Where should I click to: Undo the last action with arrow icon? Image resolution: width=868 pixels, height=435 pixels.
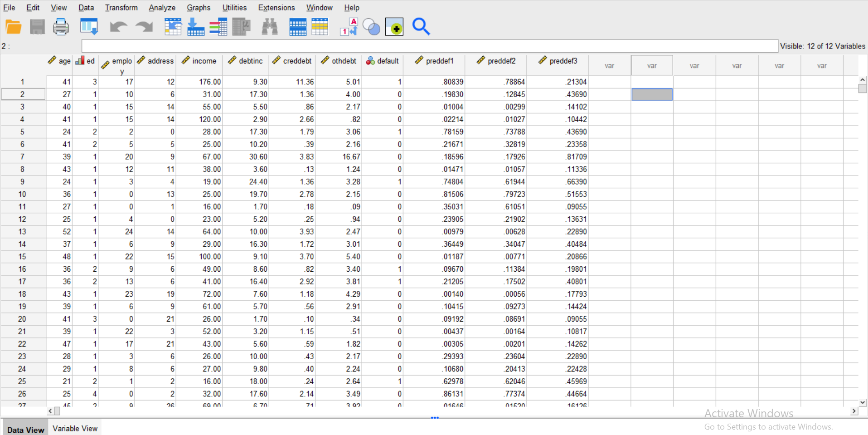(118, 27)
